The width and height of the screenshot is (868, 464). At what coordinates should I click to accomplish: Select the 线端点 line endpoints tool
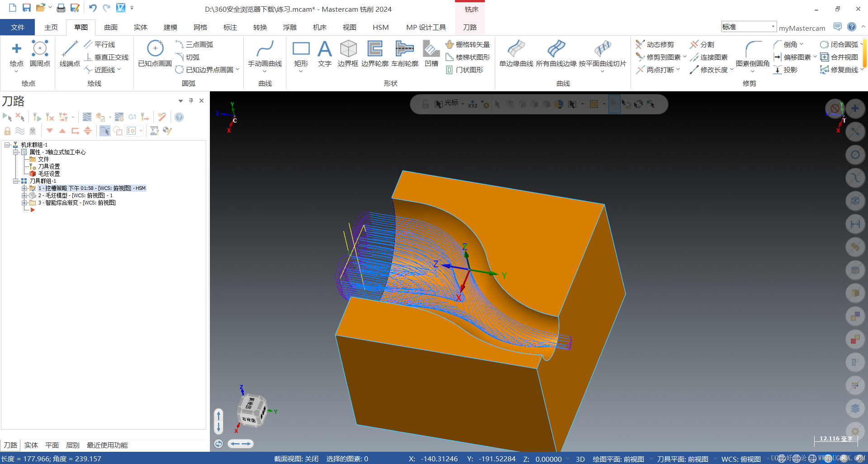click(x=70, y=53)
